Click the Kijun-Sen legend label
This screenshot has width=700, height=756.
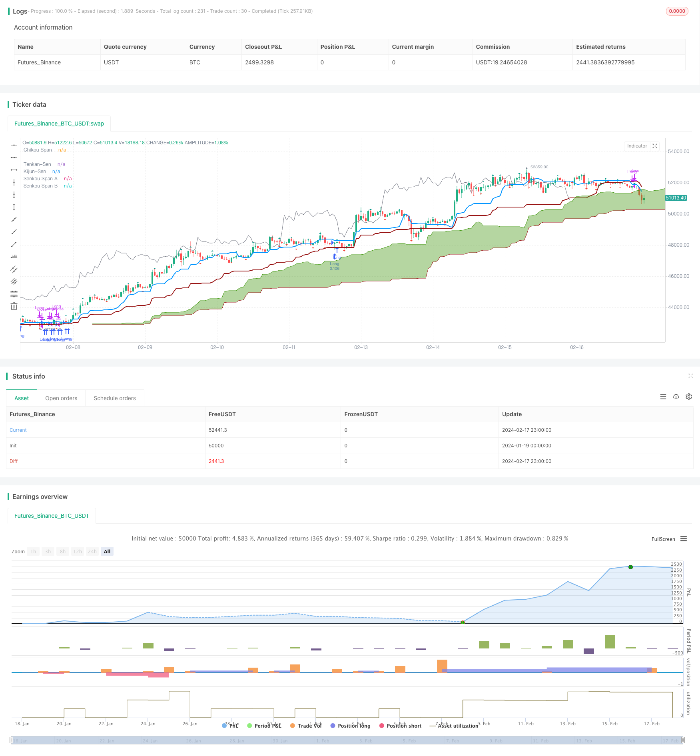point(35,172)
